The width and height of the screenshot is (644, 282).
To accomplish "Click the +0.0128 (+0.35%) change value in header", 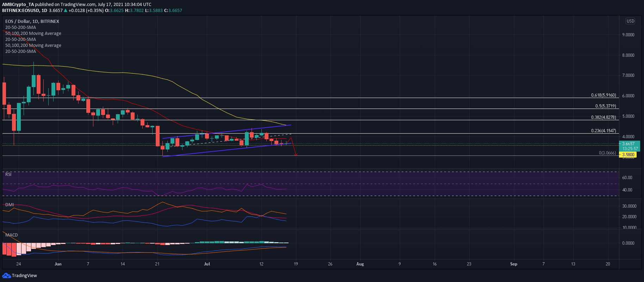I will [86, 11].
